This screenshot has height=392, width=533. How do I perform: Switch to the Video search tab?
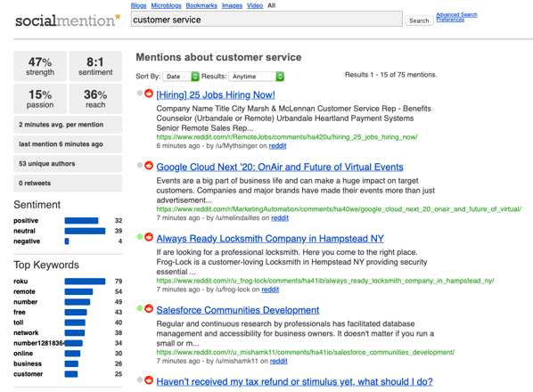[255, 5]
